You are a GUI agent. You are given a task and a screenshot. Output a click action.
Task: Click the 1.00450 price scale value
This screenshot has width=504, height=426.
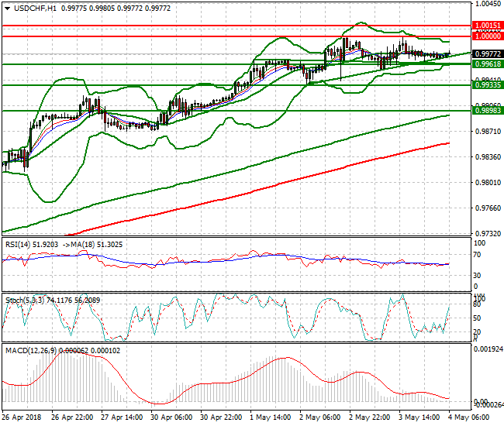coord(488,4)
